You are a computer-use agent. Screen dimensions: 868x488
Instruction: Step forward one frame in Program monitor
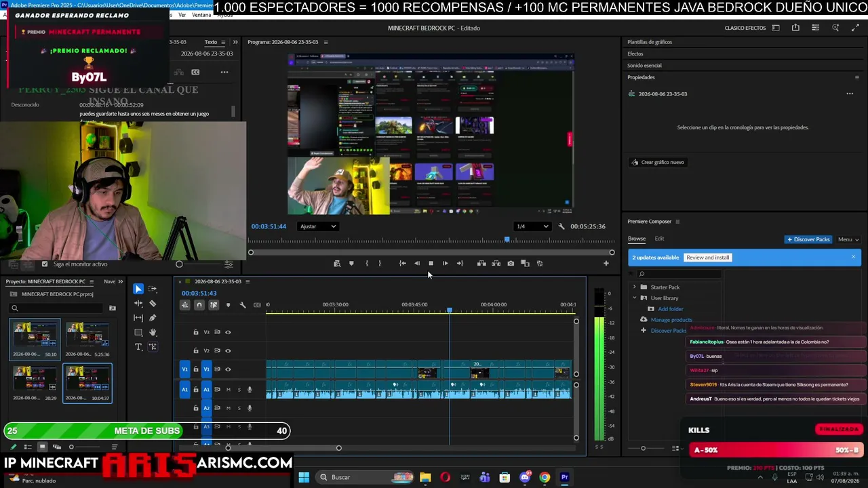[445, 264]
